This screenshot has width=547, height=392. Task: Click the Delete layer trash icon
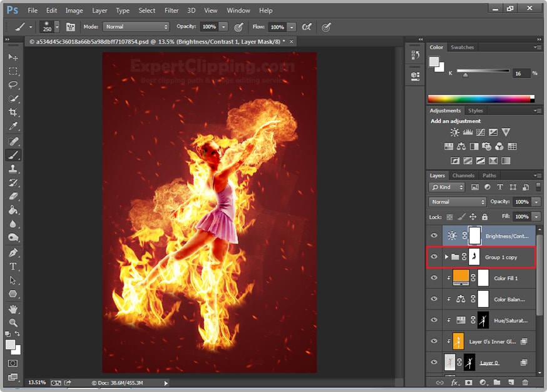pyautogui.click(x=526, y=383)
